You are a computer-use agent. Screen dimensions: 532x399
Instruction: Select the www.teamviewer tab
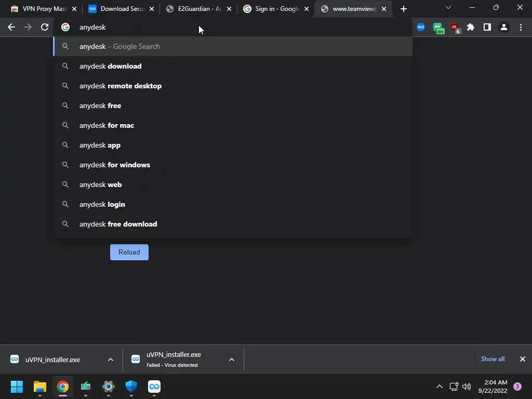point(353,9)
